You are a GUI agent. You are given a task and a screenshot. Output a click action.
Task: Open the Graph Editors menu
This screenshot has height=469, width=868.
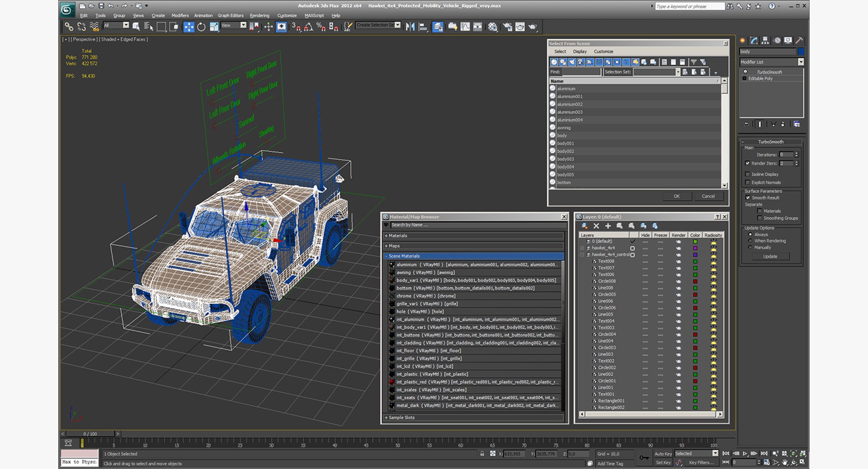tap(231, 15)
